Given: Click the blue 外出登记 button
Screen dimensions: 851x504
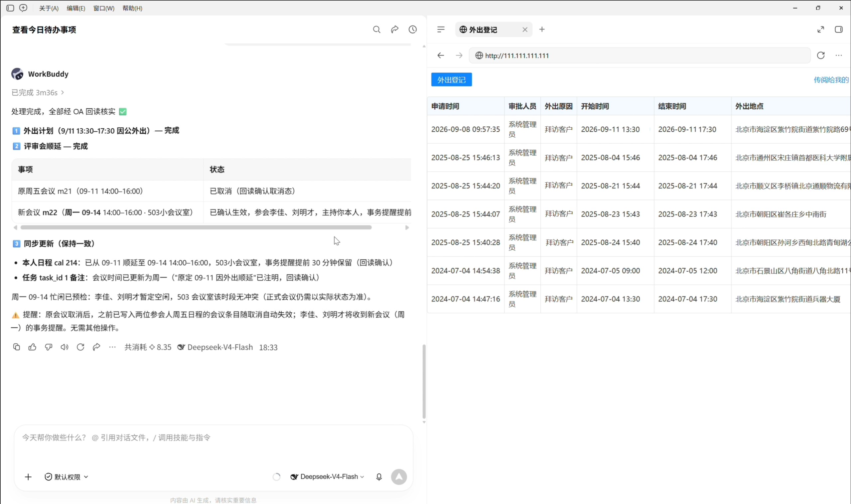Looking at the screenshot, I should click(451, 79).
